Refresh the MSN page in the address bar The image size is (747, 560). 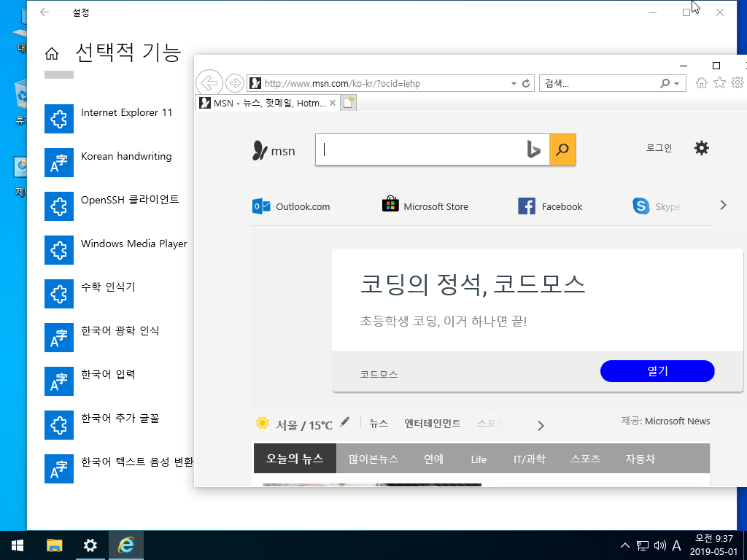tap(526, 83)
